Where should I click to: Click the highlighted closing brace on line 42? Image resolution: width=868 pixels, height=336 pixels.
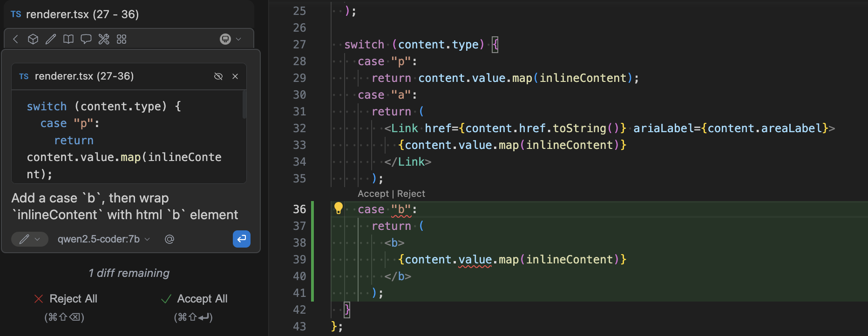click(346, 310)
